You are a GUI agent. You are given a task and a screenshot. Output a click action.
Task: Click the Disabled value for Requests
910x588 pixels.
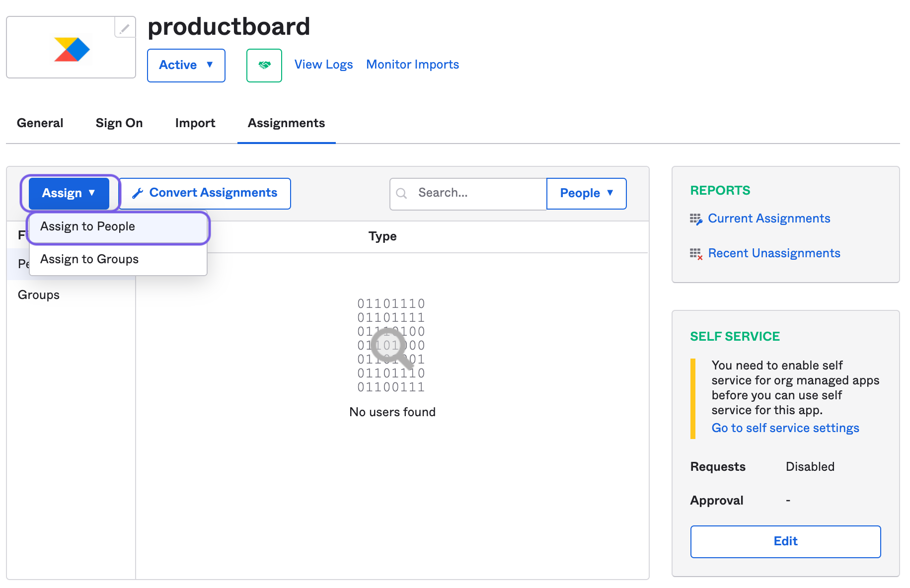[810, 467]
